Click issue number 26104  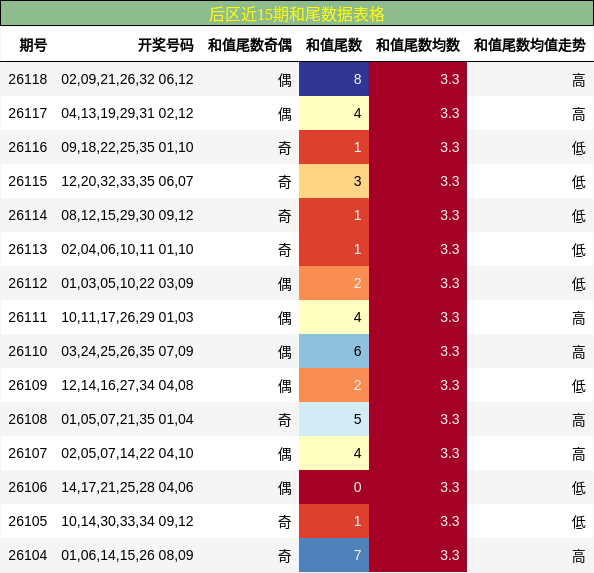pos(28,555)
